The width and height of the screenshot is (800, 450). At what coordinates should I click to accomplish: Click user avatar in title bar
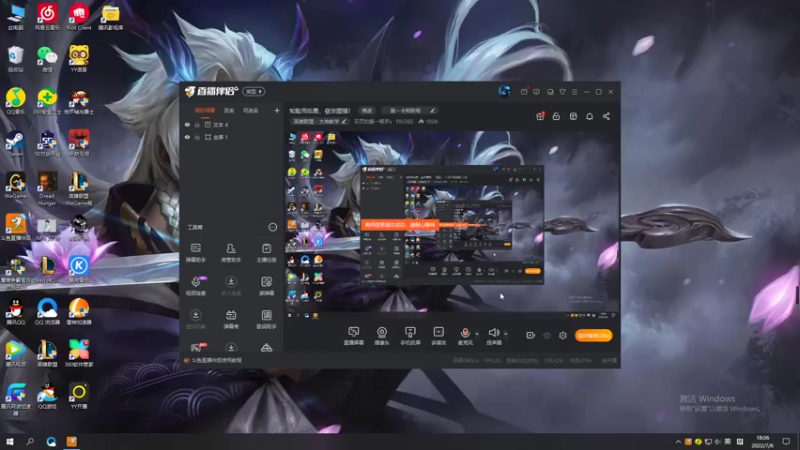504,91
